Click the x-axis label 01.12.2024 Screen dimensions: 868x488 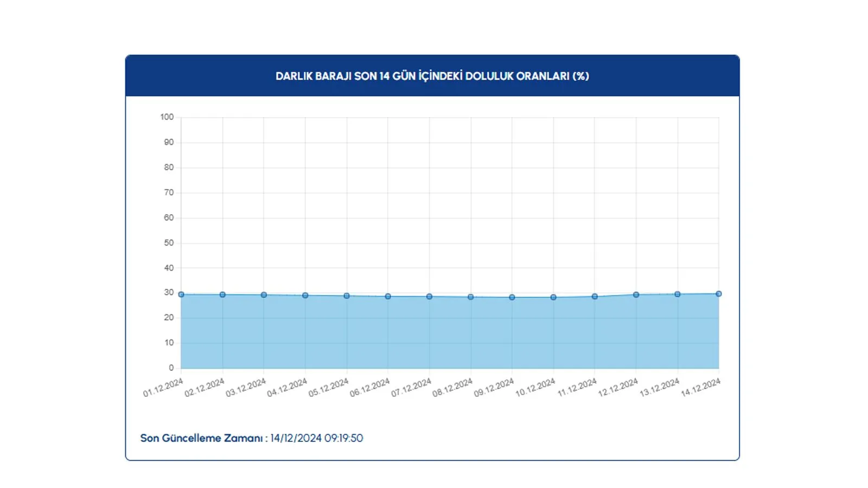[x=163, y=388]
